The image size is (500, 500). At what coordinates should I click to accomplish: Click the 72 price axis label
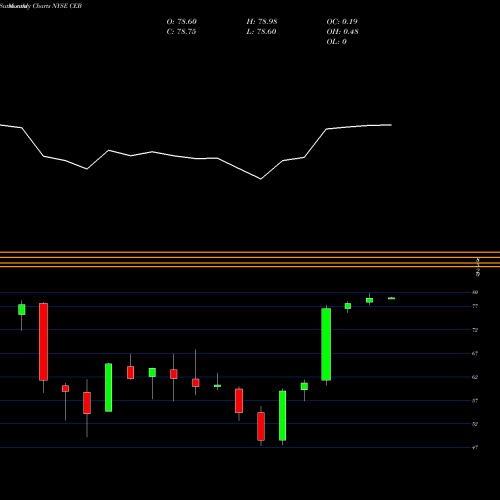[x=475, y=330]
